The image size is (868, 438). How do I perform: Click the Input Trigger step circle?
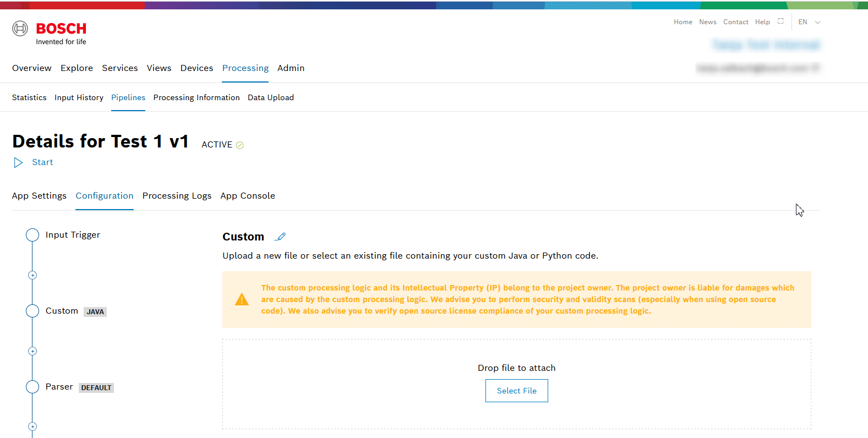tap(32, 235)
